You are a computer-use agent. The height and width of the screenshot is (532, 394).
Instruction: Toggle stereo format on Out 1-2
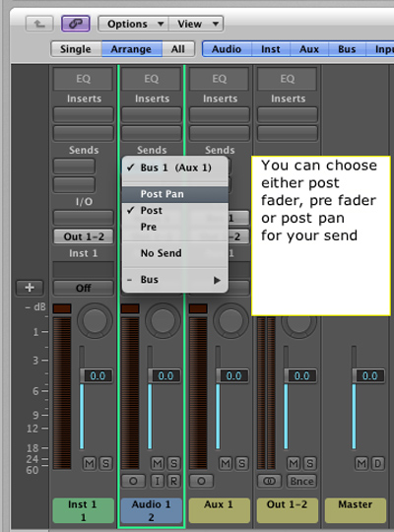click(x=270, y=481)
